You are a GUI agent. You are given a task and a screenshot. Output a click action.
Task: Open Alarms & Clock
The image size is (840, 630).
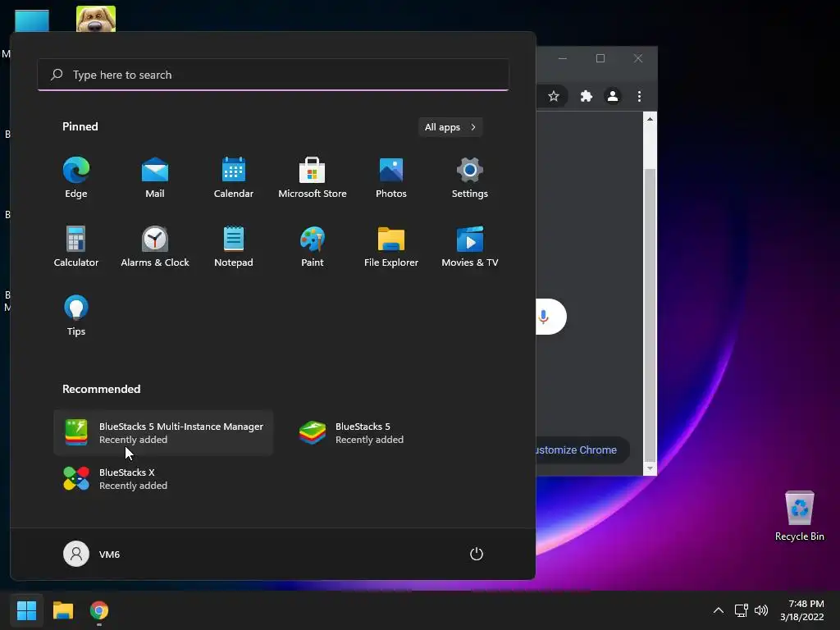click(x=155, y=246)
